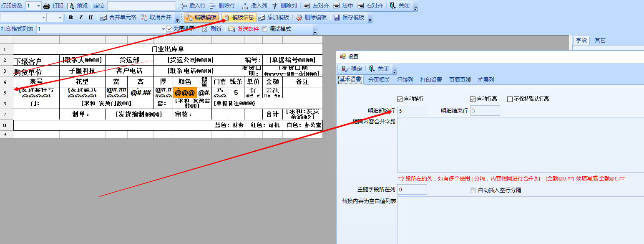Click 删除列 delete column icon
Screen dimensions: 644x244
(x=275, y=6)
